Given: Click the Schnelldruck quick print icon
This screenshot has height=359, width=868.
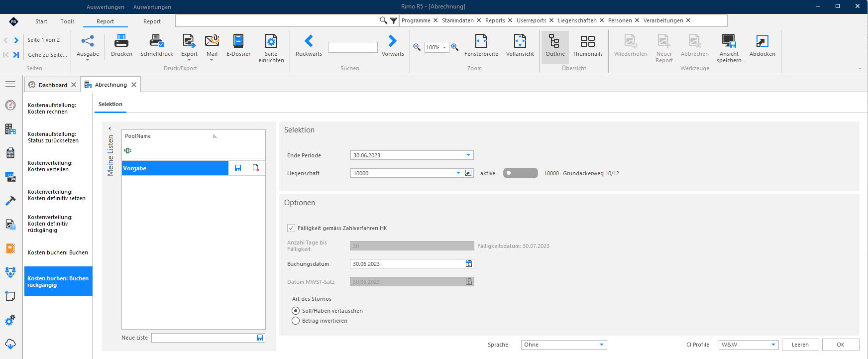Looking at the screenshot, I should pos(157,41).
